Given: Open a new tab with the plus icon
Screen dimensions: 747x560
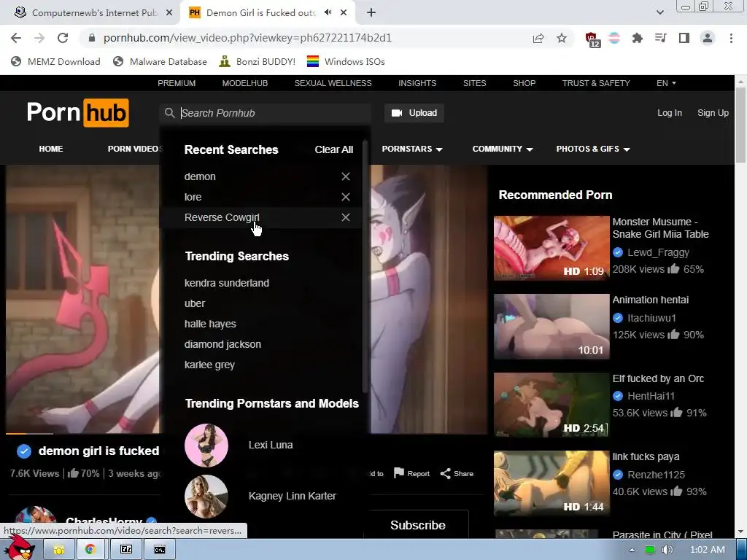Looking at the screenshot, I should pyautogui.click(x=371, y=13).
